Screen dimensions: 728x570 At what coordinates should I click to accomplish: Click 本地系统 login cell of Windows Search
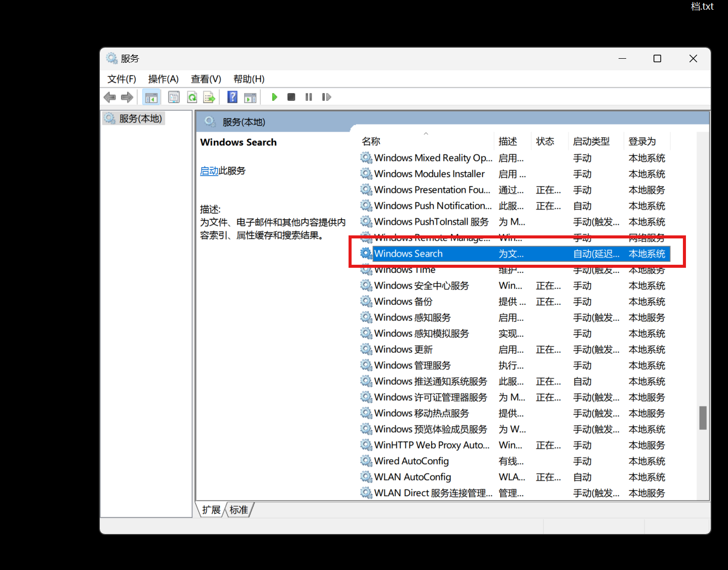click(x=647, y=254)
